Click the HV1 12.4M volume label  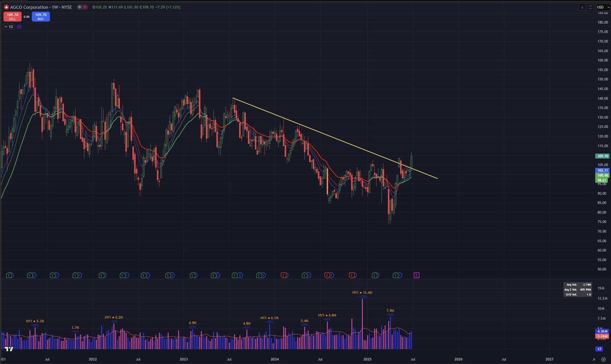point(362,292)
